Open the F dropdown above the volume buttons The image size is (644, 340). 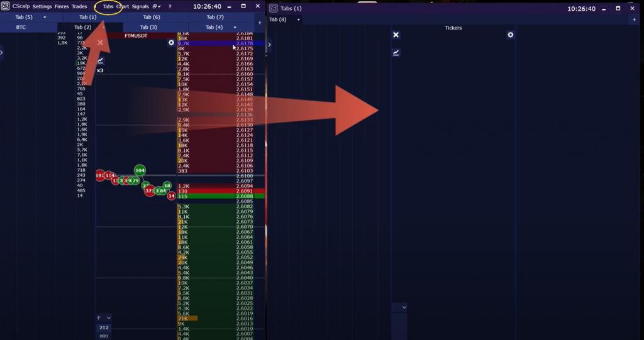coord(104,318)
